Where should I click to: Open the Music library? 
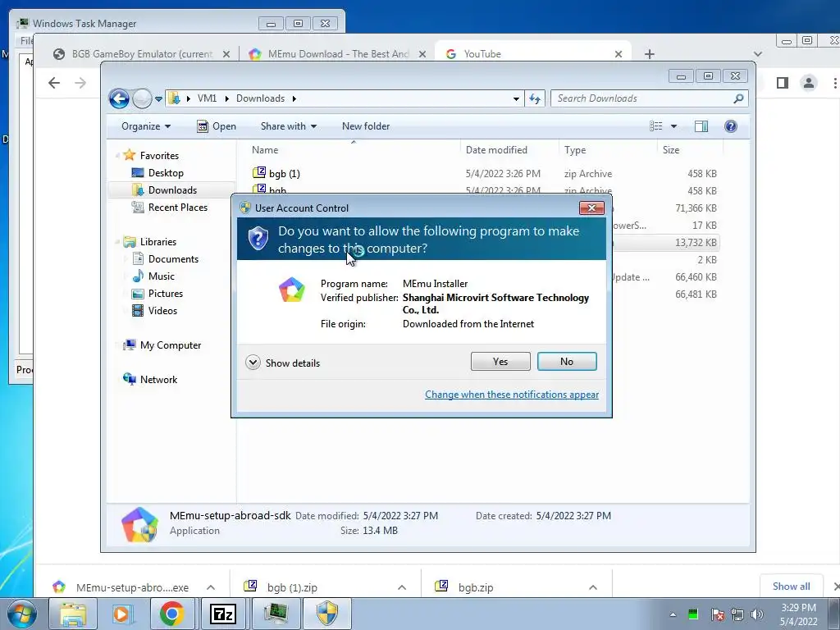162,276
